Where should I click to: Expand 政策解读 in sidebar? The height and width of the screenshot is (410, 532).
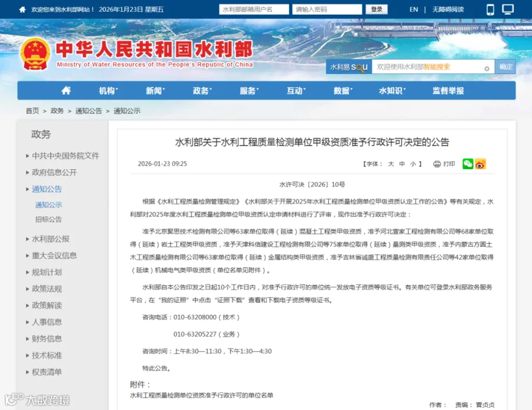47,305
